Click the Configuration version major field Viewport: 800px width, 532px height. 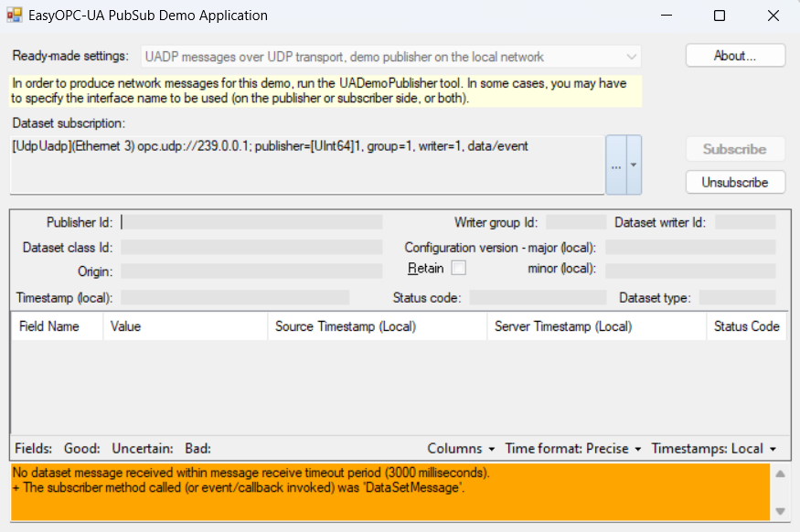coord(690,248)
